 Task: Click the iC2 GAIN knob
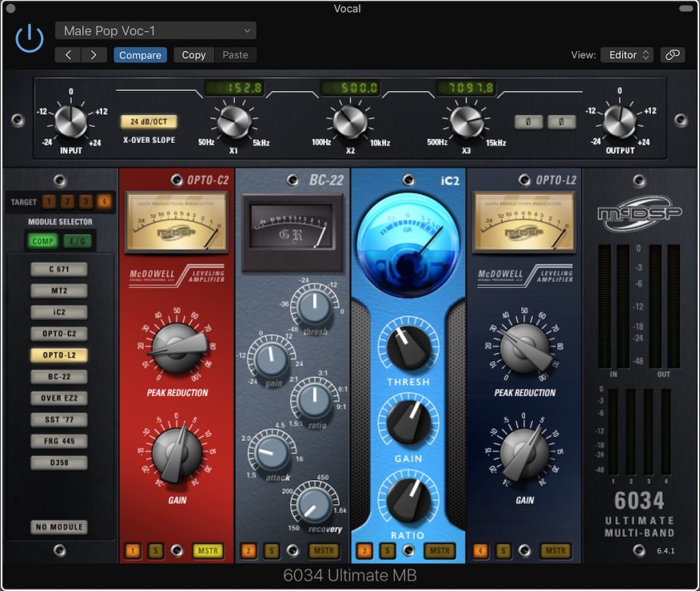point(408,423)
